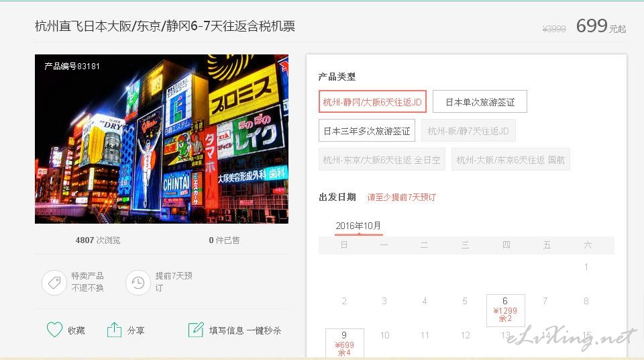Click the clock advance-booking icon
644x360 pixels.
point(138,282)
